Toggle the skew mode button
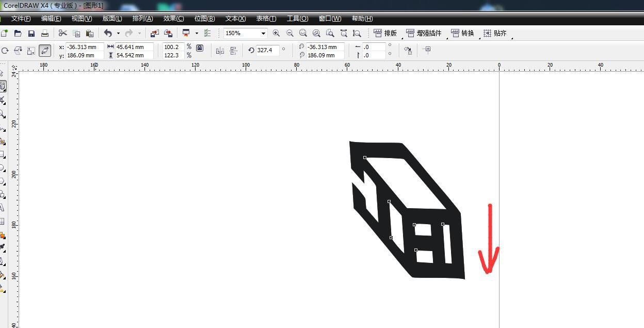 (45, 51)
